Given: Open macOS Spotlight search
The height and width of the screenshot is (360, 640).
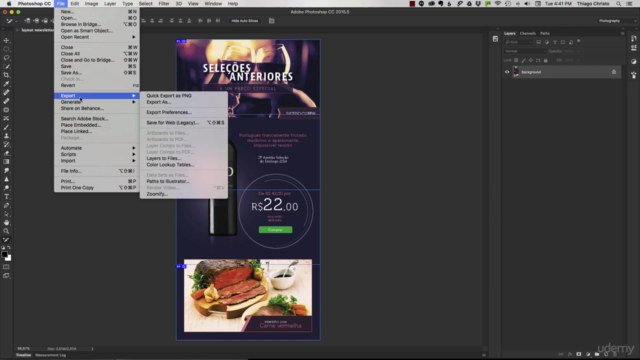Looking at the screenshot, I should point(619,4).
